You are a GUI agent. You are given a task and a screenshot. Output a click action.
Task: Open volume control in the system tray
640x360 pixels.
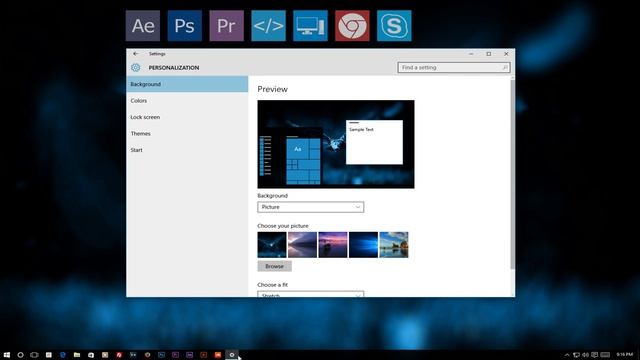click(x=585, y=355)
